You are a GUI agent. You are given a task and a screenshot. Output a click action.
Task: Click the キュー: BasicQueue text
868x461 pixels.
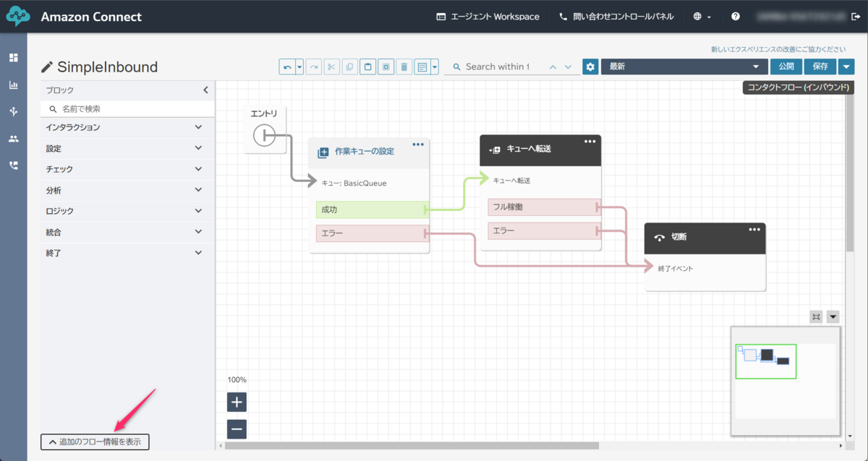[x=354, y=183]
